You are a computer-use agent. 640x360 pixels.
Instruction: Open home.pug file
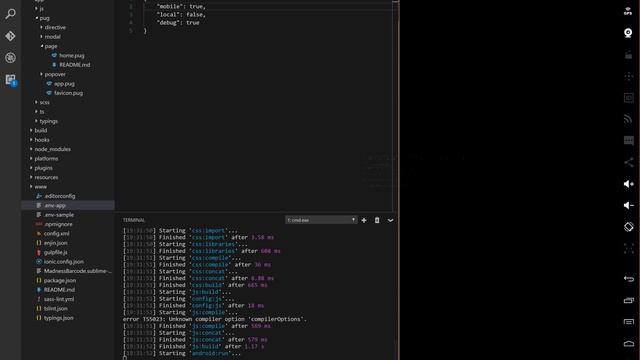[x=68, y=56]
